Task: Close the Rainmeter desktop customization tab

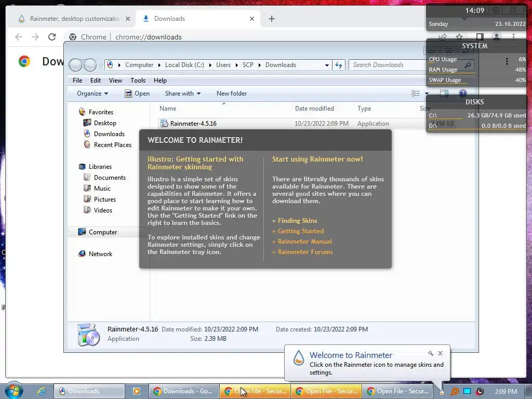Action: click(x=128, y=19)
